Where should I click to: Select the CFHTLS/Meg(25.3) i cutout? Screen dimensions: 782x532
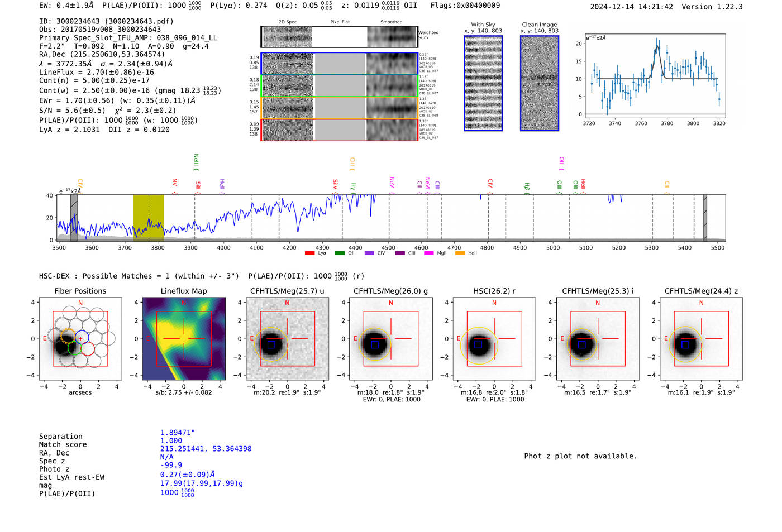pyautogui.click(x=598, y=338)
